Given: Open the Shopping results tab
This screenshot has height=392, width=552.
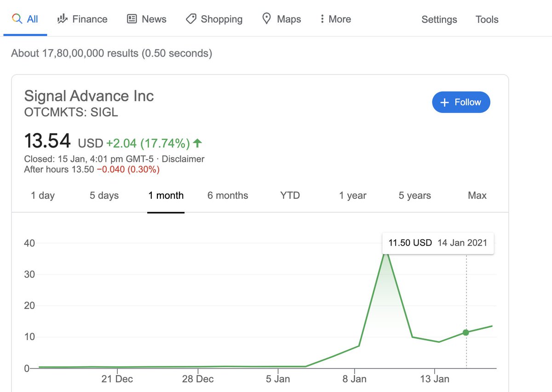Looking at the screenshot, I should coord(214,19).
